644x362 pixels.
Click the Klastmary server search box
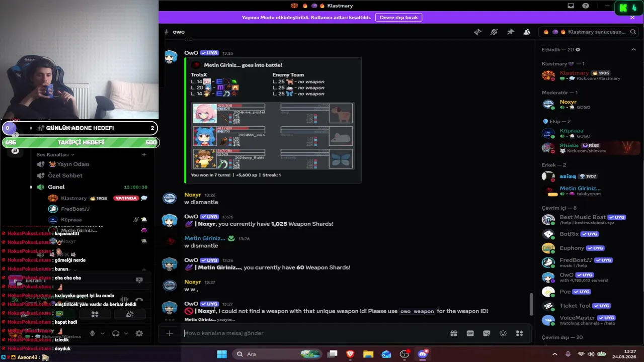click(589, 32)
